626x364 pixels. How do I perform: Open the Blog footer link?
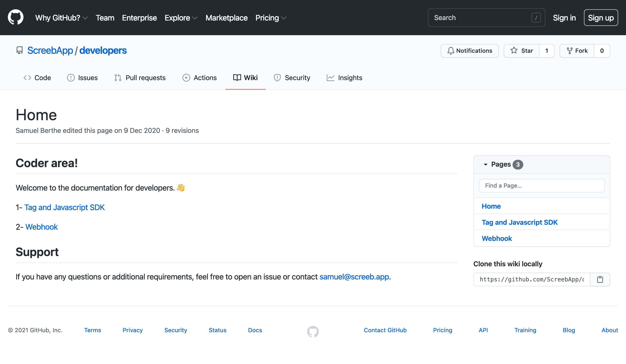pyautogui.click(x=569, y=330)
